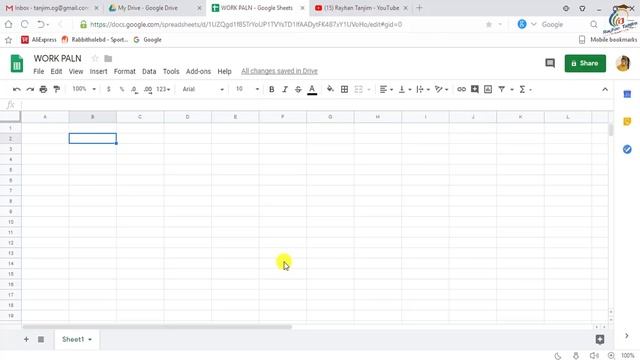Open text wrapping dropdown
The width and height of the screenshot is (640, 360).
click(423, 89)
